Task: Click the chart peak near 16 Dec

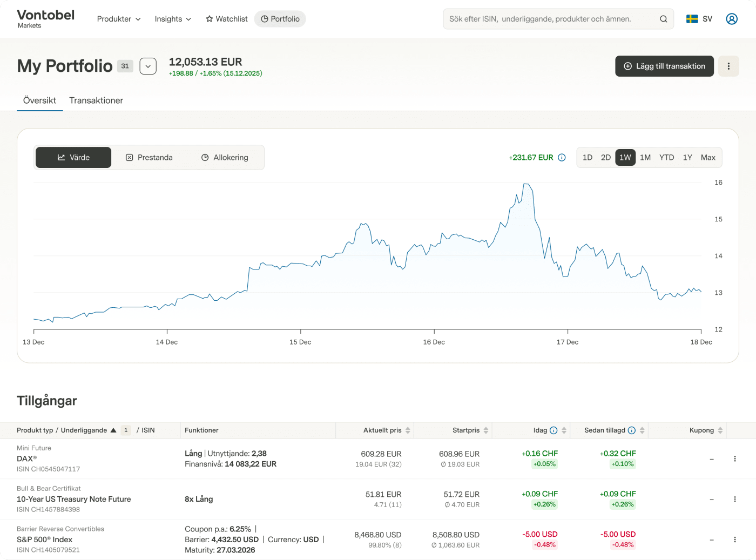Action: (x=527, y=185)
